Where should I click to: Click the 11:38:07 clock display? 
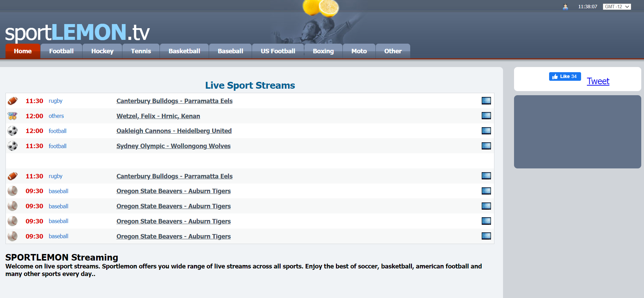point(588,7)
